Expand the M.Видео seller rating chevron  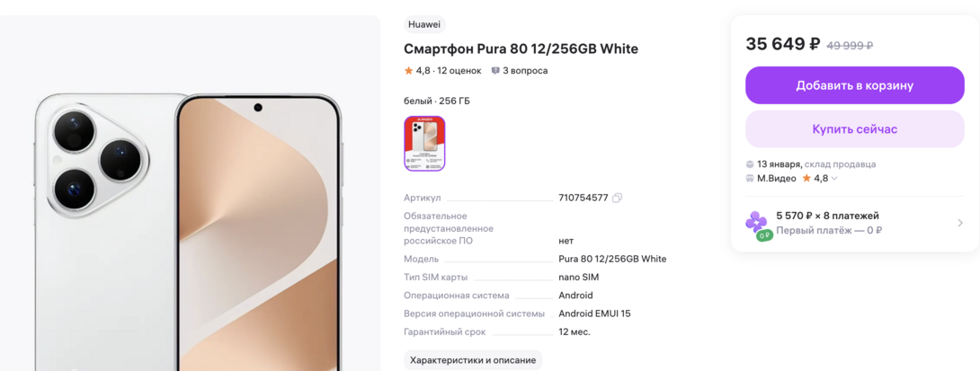834,179
